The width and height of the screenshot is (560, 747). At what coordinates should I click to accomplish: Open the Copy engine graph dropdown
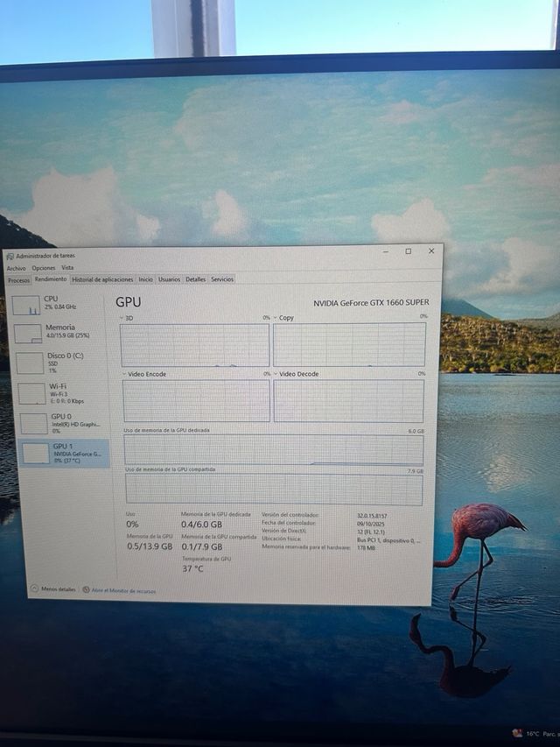pos(276,318)
